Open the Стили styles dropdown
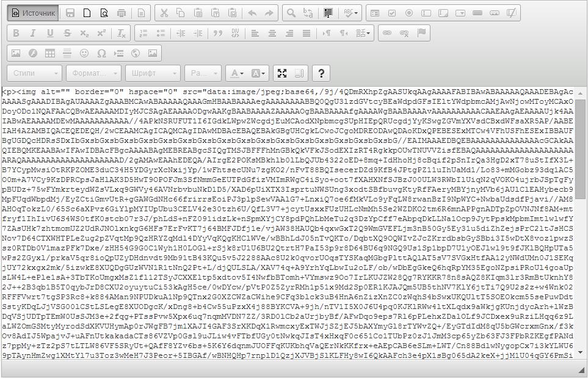 point(34,73)
